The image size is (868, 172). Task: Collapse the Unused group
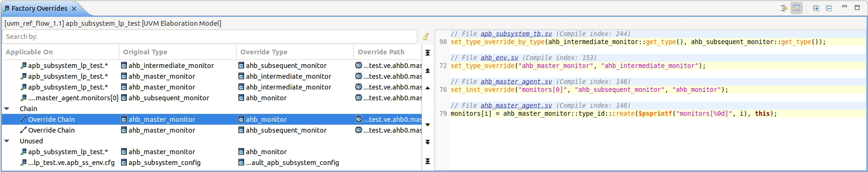(x=7, y=141)
